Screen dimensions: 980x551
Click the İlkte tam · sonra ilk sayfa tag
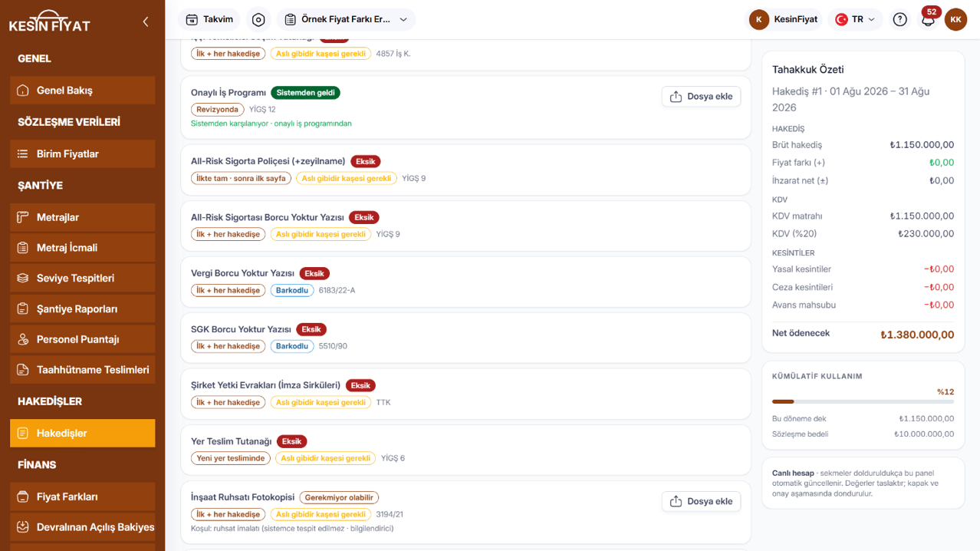241,178
